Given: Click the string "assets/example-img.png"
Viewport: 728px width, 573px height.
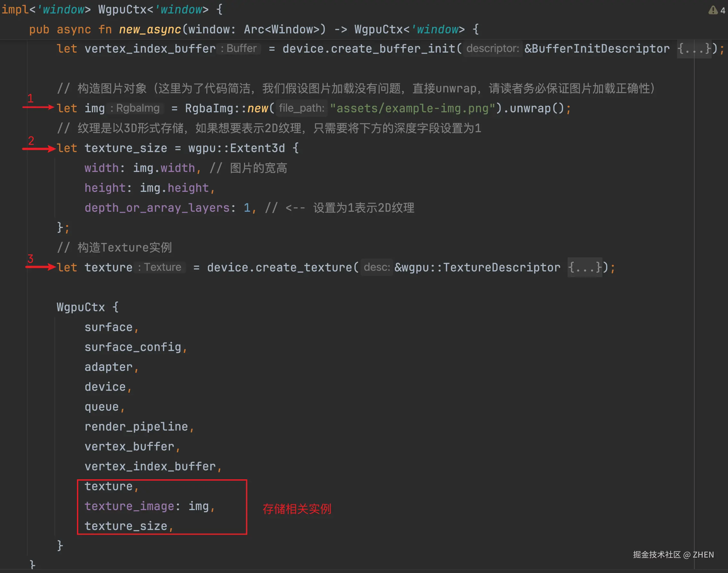Looking at the screenshot, I should [412, 109].
